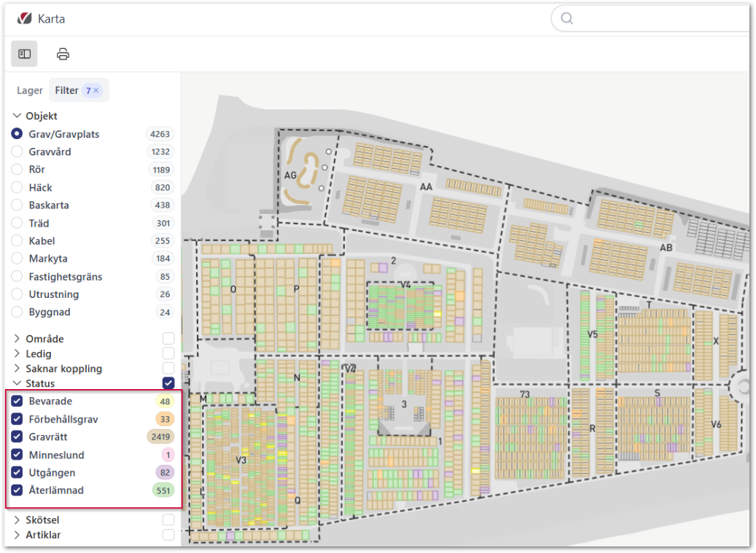This screenshot has height=553, width=756.
Task: Select the Rör radio button
Action: pos(17,170)
